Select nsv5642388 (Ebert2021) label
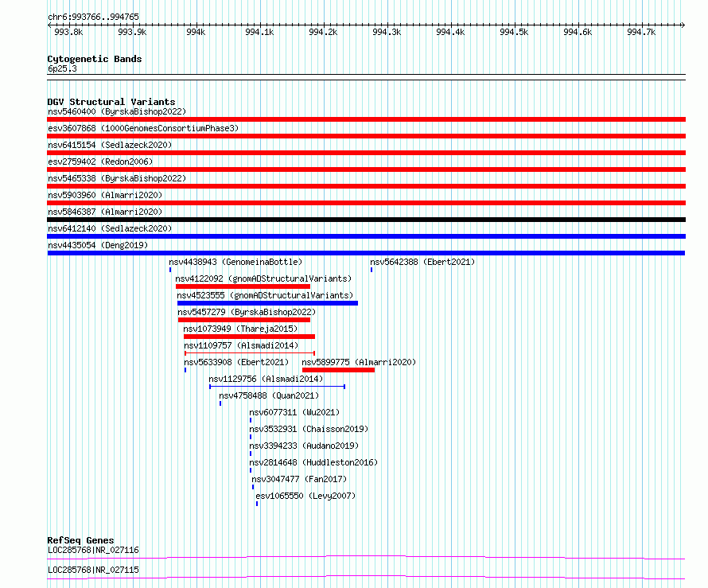Viewport: 708px width, 588px height. coord(422,262)
